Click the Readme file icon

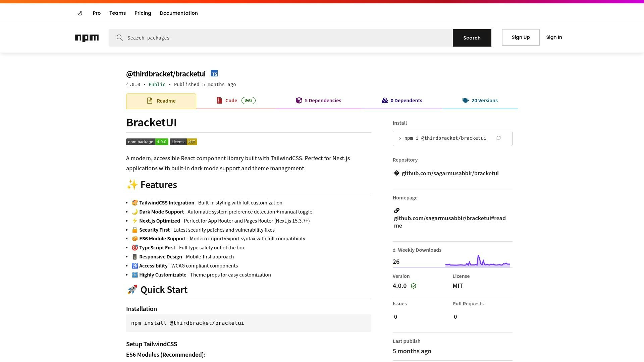150,101
